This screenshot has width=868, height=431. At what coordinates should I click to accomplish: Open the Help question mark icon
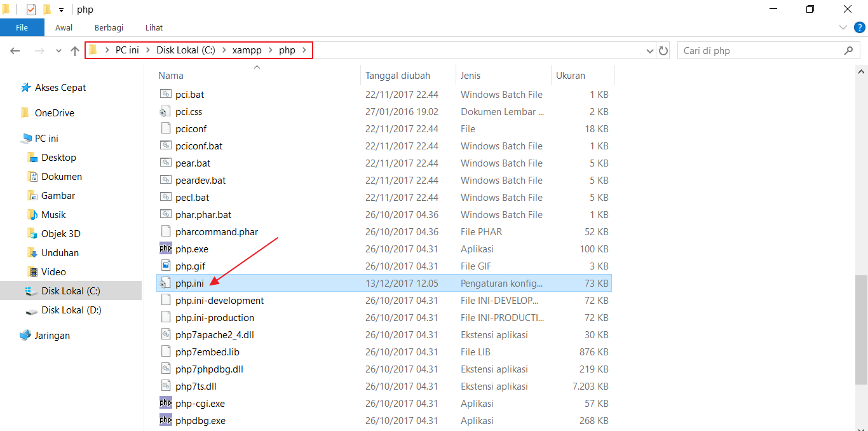[x=860, y=27]
